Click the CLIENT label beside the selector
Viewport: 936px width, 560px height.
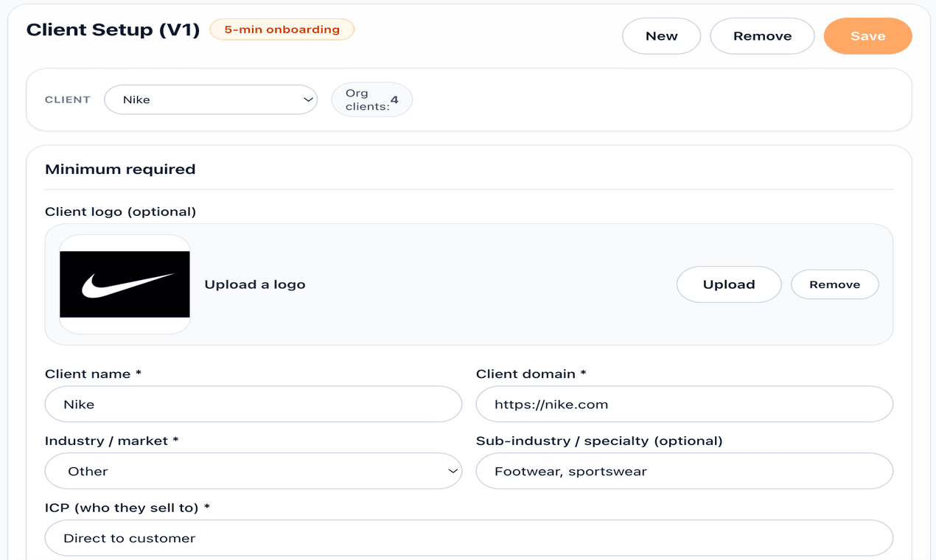[67, 99]
